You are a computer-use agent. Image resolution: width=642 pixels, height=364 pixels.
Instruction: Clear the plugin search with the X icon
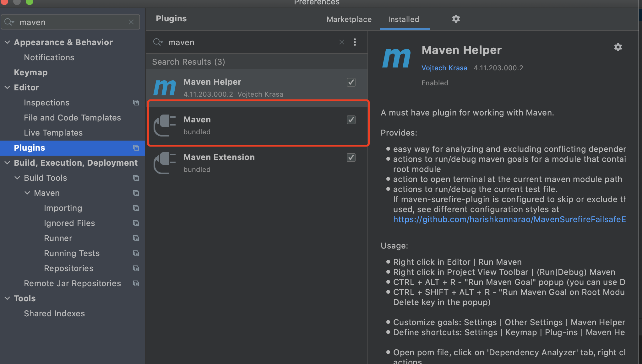point(341,42)
